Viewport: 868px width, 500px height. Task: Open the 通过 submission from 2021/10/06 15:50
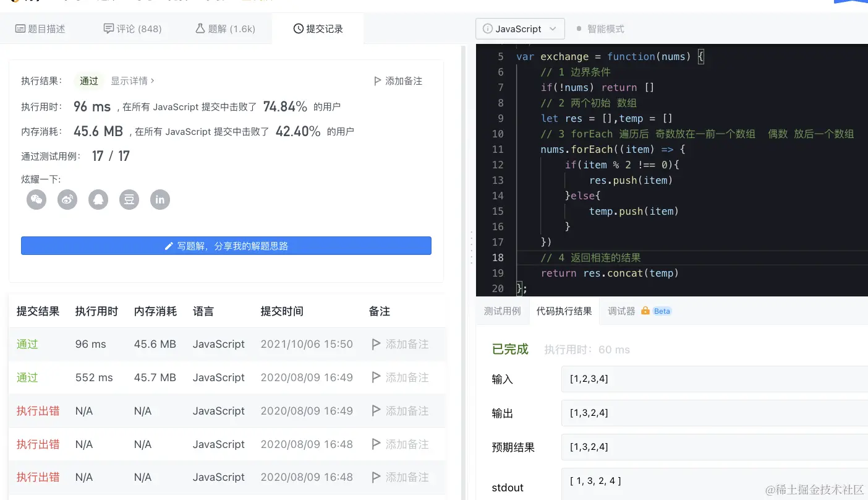click(x=27, y=344)
